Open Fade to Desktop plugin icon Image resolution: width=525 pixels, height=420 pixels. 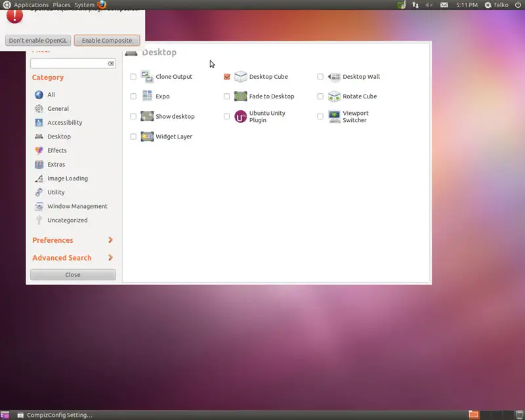(240, 96)
